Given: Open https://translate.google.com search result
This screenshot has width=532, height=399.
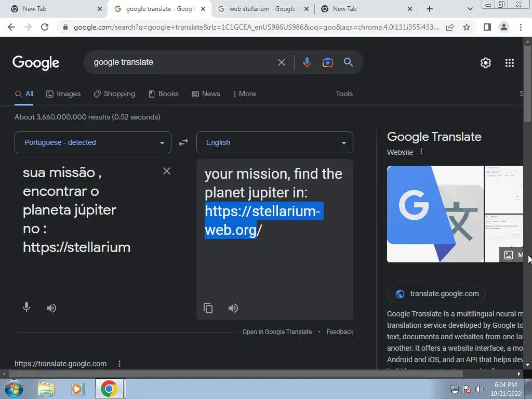Looking at the screenshot, I should pyautogui.click(x=60, y=363).
